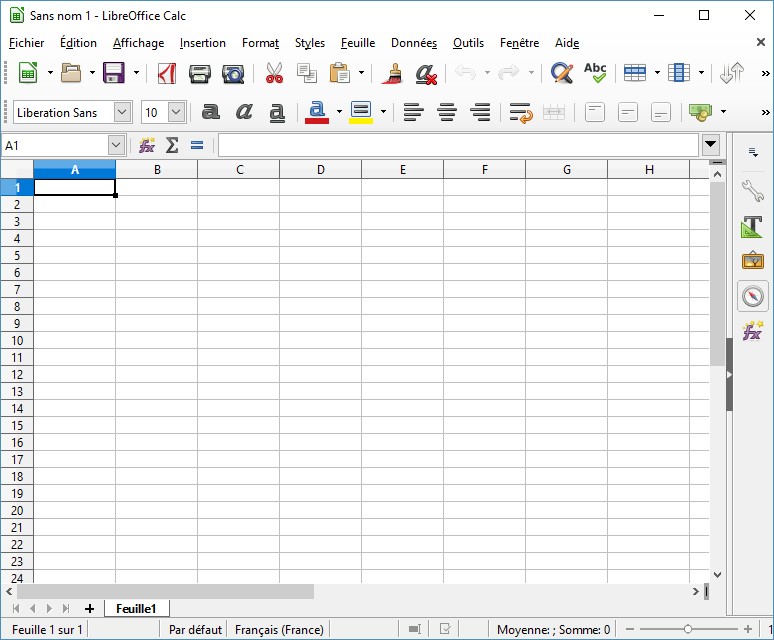Viewport: 774px width, 640px height.
Task: Toggle wrap text automatically
Action: [520, 112]
